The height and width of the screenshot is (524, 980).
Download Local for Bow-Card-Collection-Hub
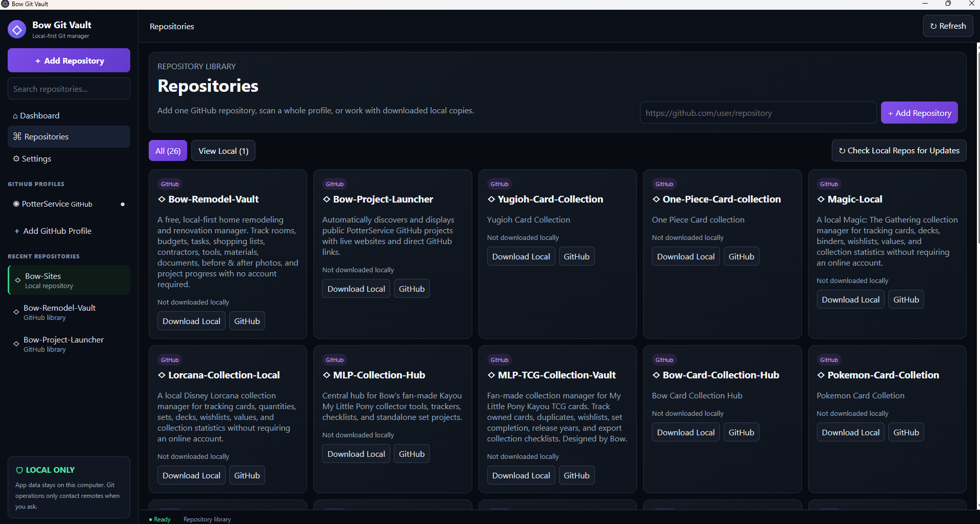point(686,432)
